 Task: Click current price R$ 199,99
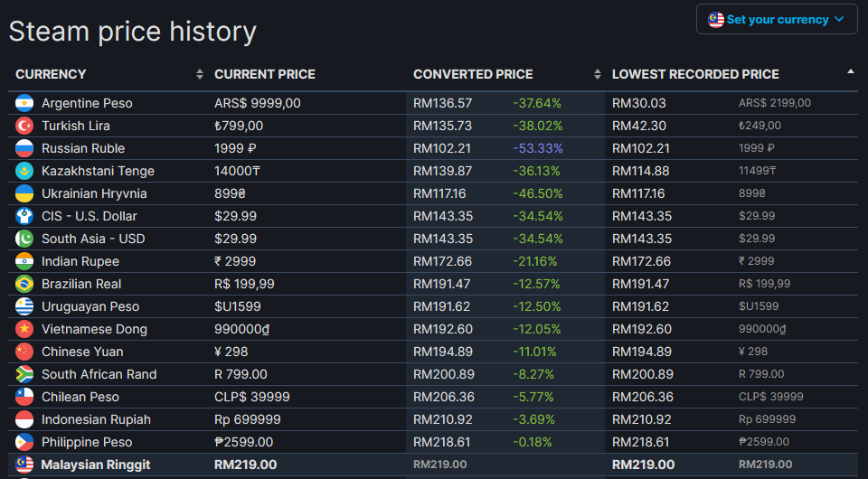tap(244, 284)
